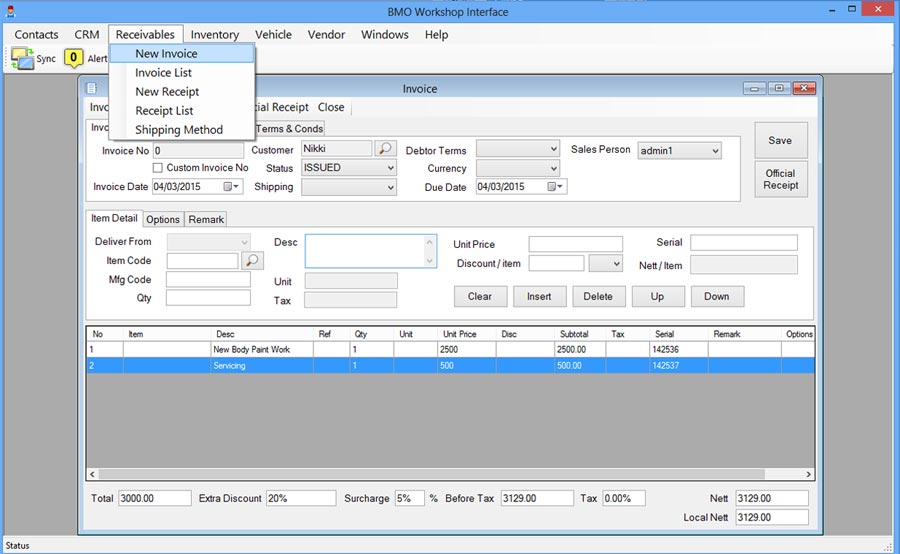Select the Servicing row
Image resolution: width=900 pixels, height=554 pixels.
click(451, 365)
